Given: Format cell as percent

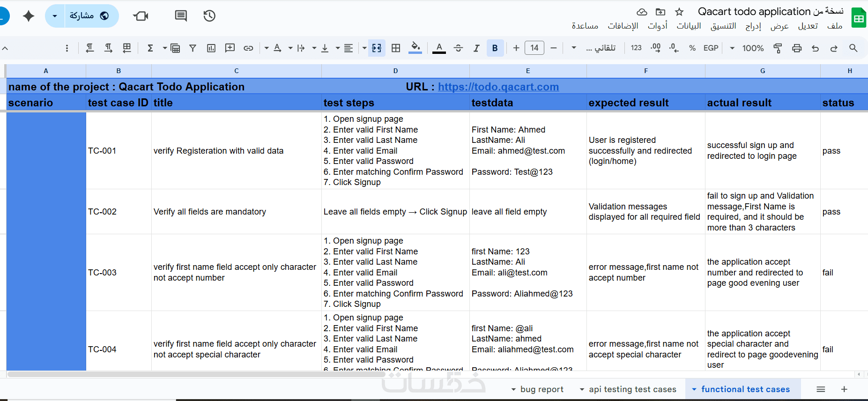Looking at the screenshot, I should [x=692, y=48].
